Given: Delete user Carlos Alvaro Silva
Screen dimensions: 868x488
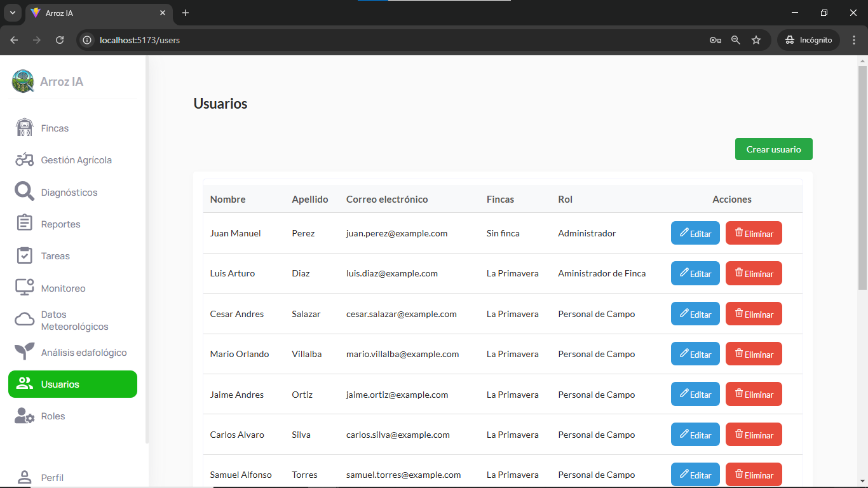Looking at the screenshot, I should [754, 435].
